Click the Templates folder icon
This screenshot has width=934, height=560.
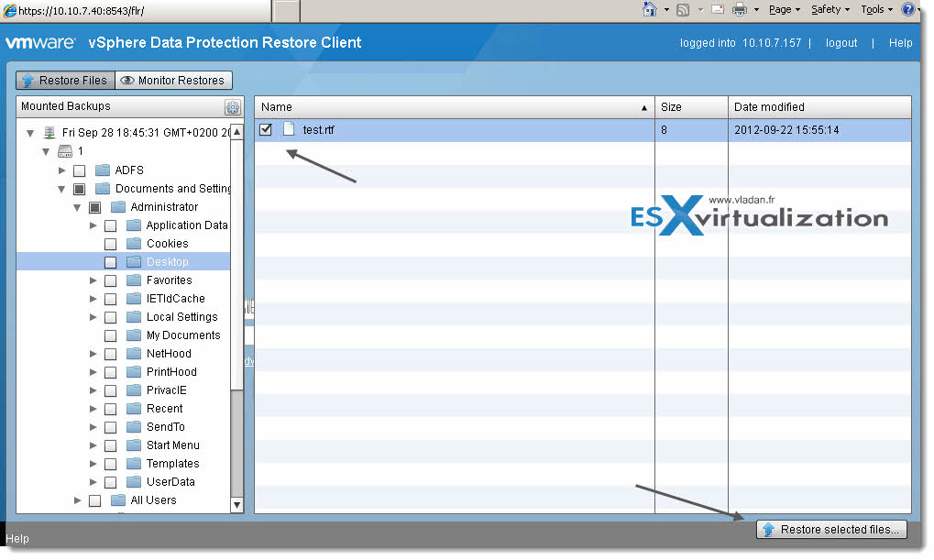click(x=134, y=464)
